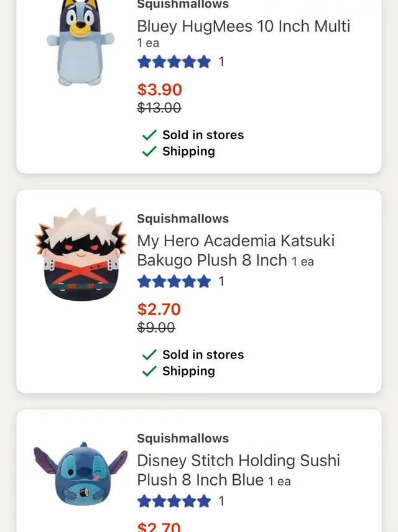The image size is (398, 532).
Task: Select Squishmallows brand label above Stitch plush
Action: pos(183,438)
